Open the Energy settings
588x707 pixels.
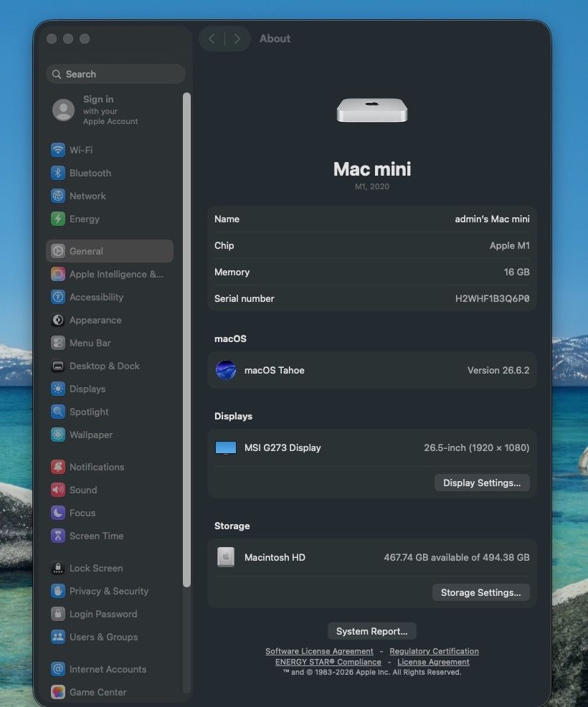pyautogui.click(x=110, y=219)
